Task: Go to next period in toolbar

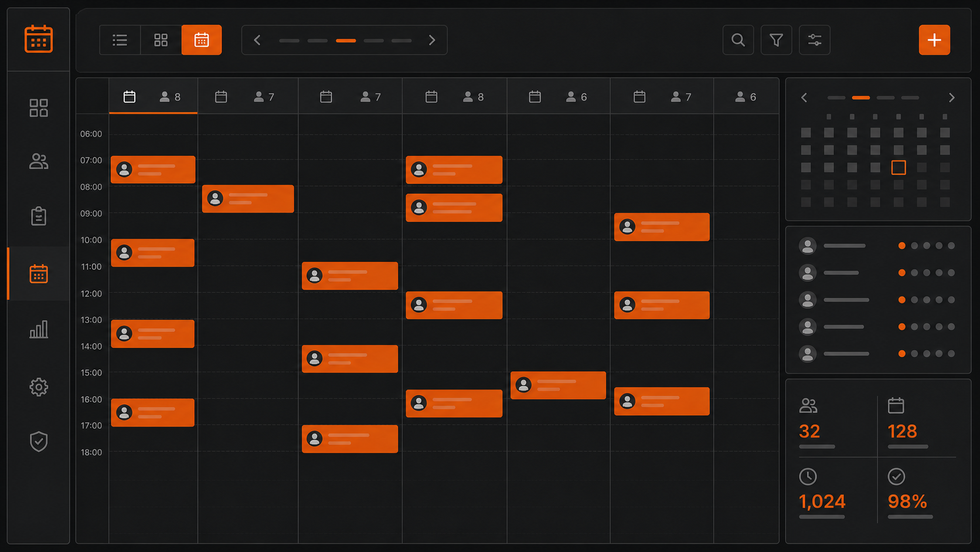Action: click(432, 40)
